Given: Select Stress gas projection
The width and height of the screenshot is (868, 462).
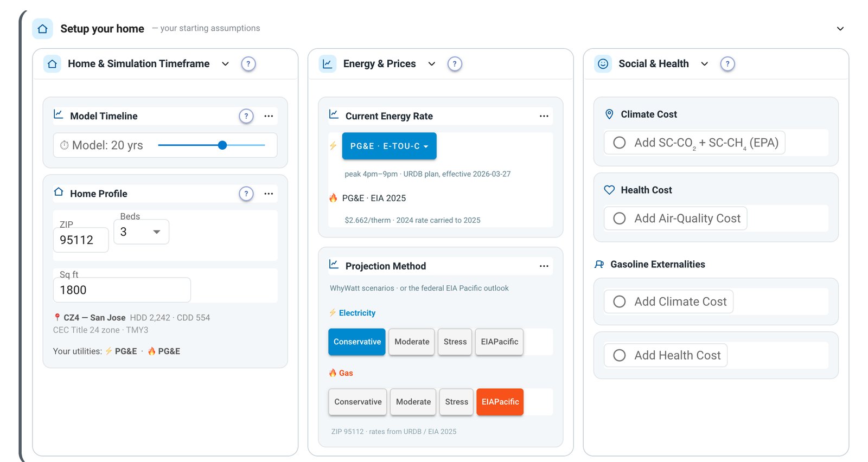Looking at the screenshot, I should 456,402.
